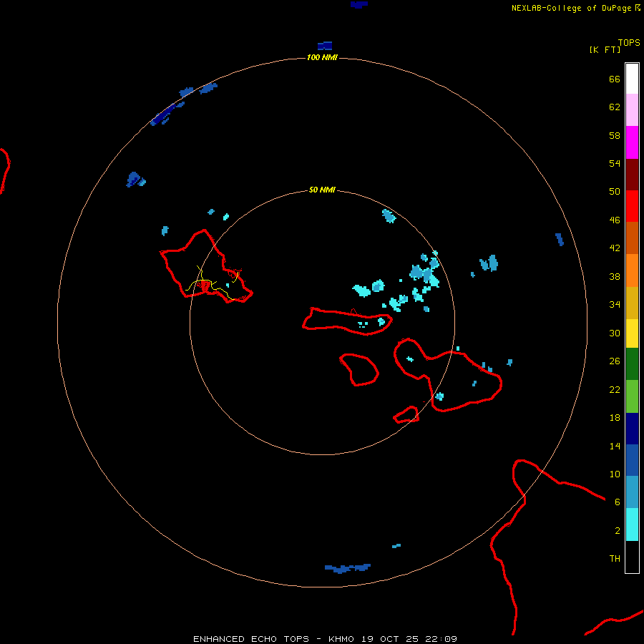
Task: Click the legend value 38
Action: tap(615, 276)
